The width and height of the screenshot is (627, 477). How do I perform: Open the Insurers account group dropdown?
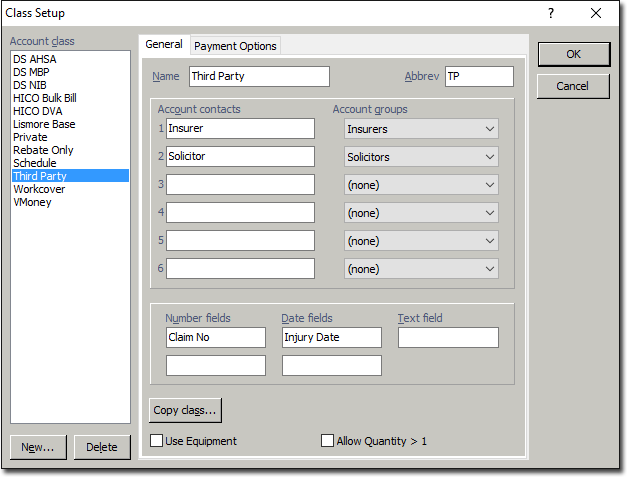[x=421, y=129]
